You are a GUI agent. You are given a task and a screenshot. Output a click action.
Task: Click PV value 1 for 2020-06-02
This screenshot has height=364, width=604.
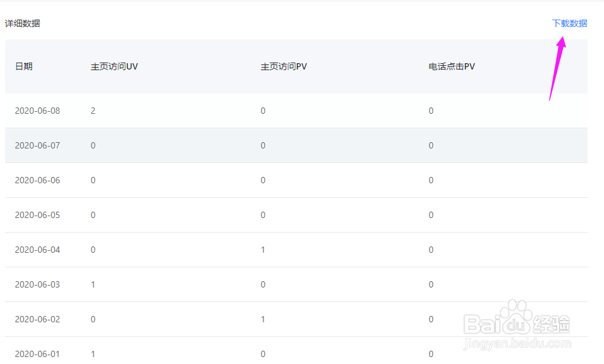(x=263, y=319)
